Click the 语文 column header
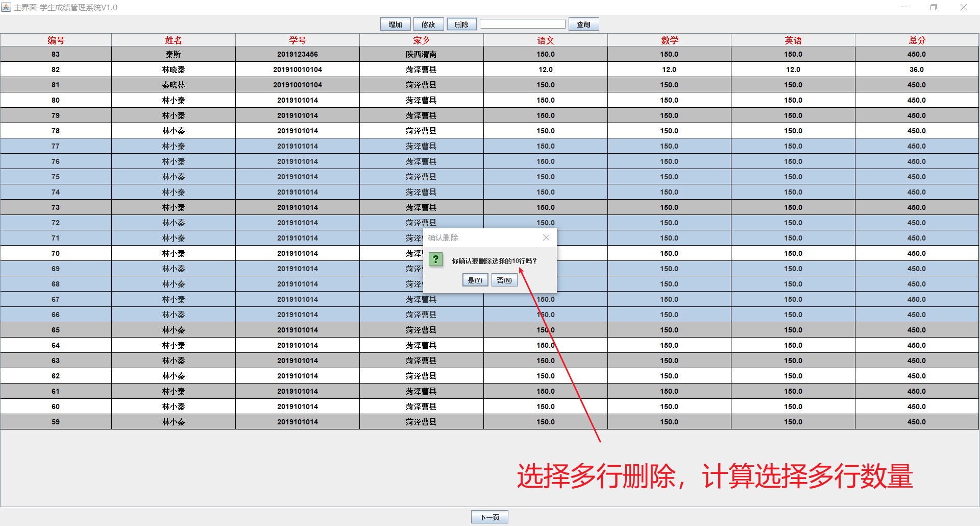 point(546,40)
